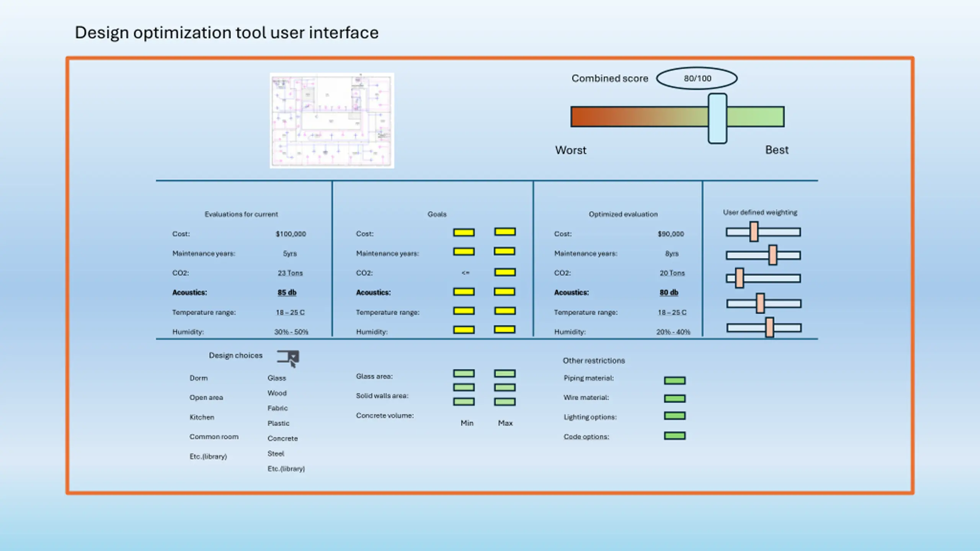This screenshot has width=980, height=551.
Task: Click the 'Evaluations for current' heading
Action: (x=241, y=214)
